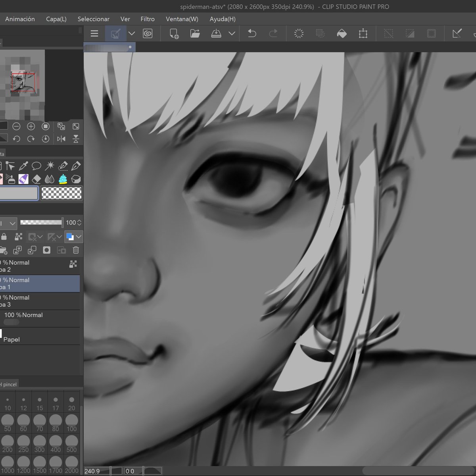Select the Eyedropper tool

click(23, 166)
